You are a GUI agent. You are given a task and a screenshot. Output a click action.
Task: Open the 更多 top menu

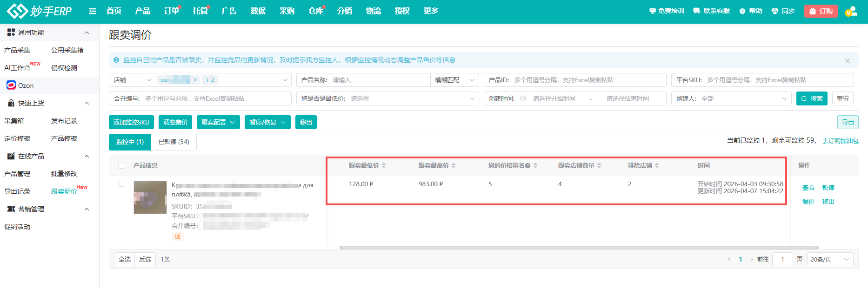pos(431,11)
